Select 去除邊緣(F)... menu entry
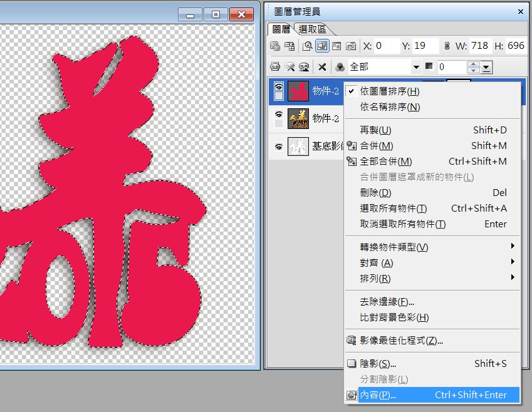This screenshot has width=532, height=412. point(432,301)
